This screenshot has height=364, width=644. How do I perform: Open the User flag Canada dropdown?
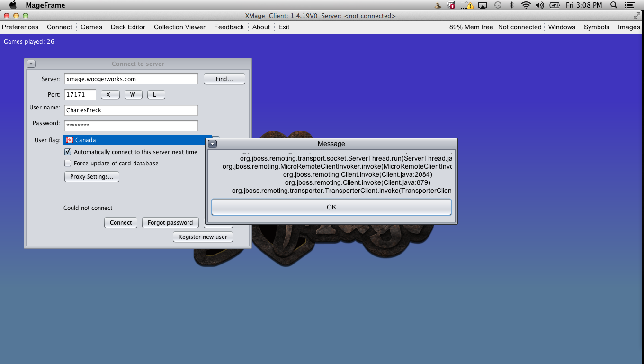pyautogui.click(x=138, y=140)
